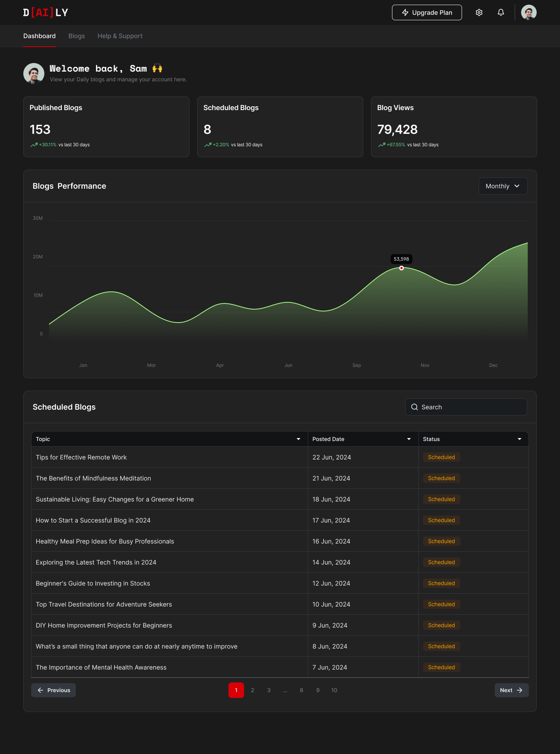Open settings via gear icon
This screenshot has height=754, width=560.
pyautogui.click(x=479, y=12)
